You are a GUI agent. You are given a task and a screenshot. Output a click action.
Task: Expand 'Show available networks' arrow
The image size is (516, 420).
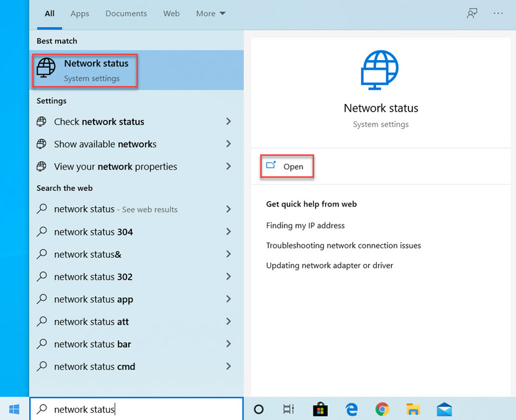(228, 144)
